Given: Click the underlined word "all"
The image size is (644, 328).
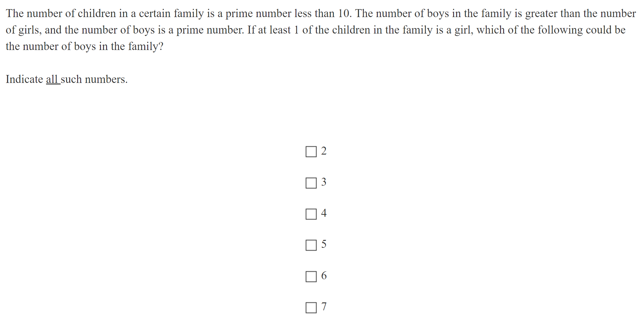Looking at the screenshot, I should click(x=52, y=79).
